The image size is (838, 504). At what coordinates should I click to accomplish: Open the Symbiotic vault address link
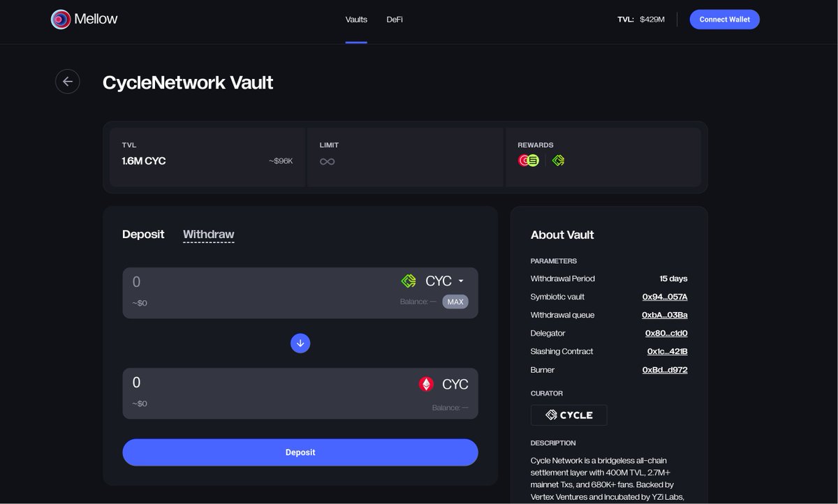click(x=664, y=297)
